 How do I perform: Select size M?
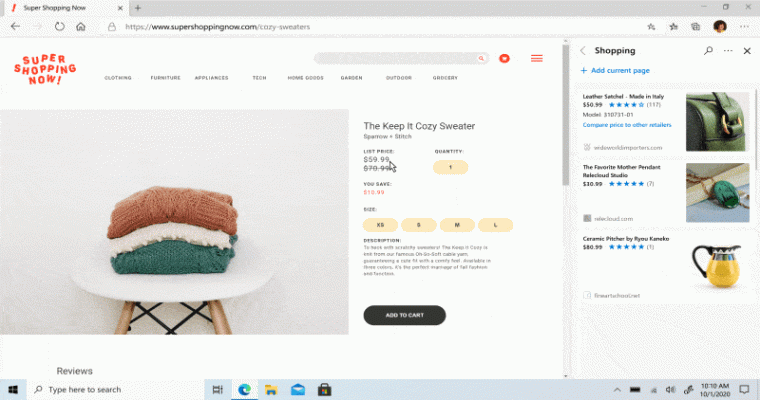click(457, 225)
